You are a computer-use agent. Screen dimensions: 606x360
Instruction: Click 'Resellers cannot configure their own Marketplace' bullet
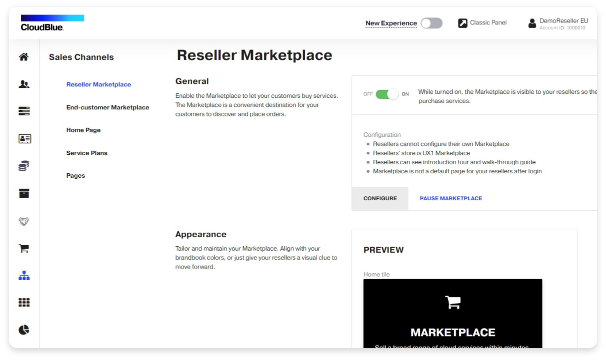[x=441, y=144]
